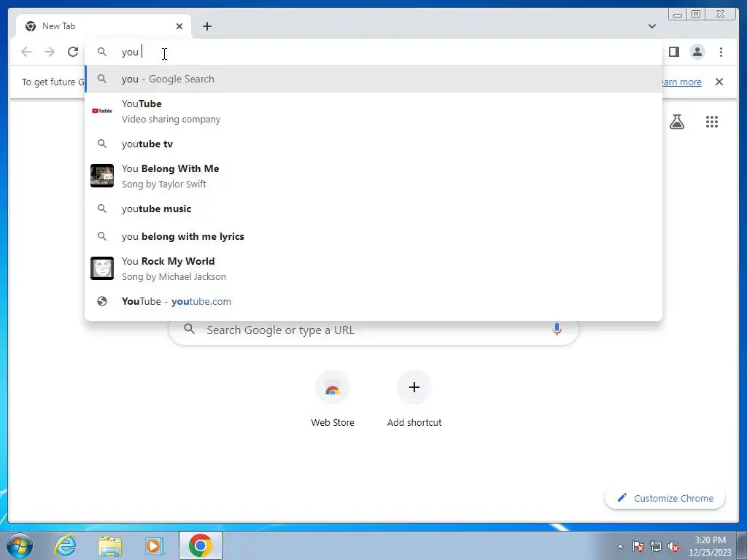Image resolution: width=747 pixels, height=560 pixels.
Task: Open the profile avatar icon
Action: click(x=697, y=52)
